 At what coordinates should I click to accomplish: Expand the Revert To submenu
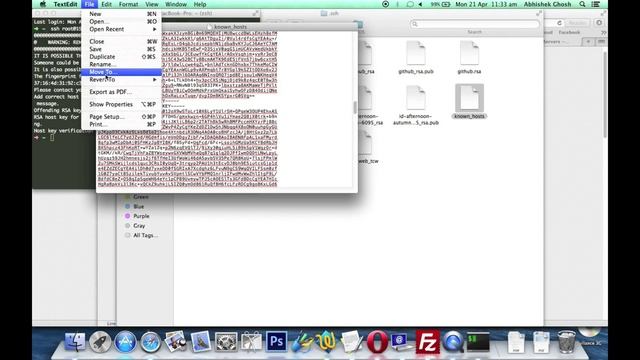tap(122, 80)
